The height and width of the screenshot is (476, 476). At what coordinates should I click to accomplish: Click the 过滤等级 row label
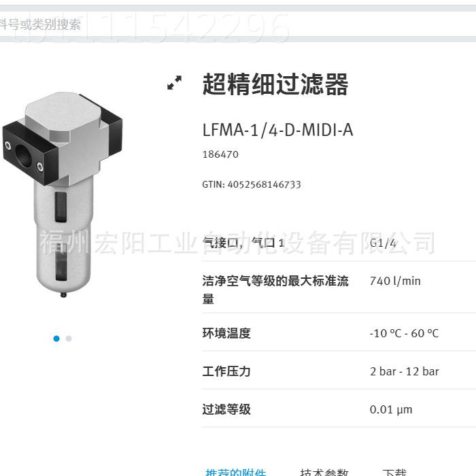pyautogui.click(x=226, y=409)
